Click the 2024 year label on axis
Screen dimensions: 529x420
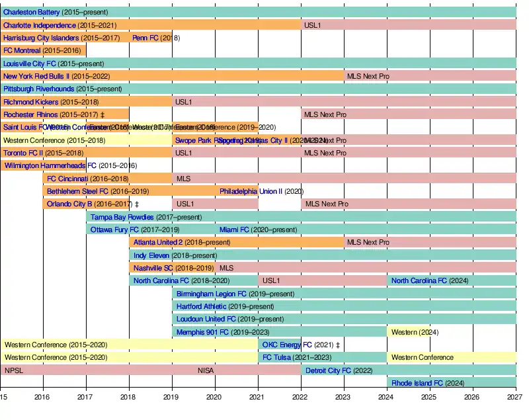[386, 397]
